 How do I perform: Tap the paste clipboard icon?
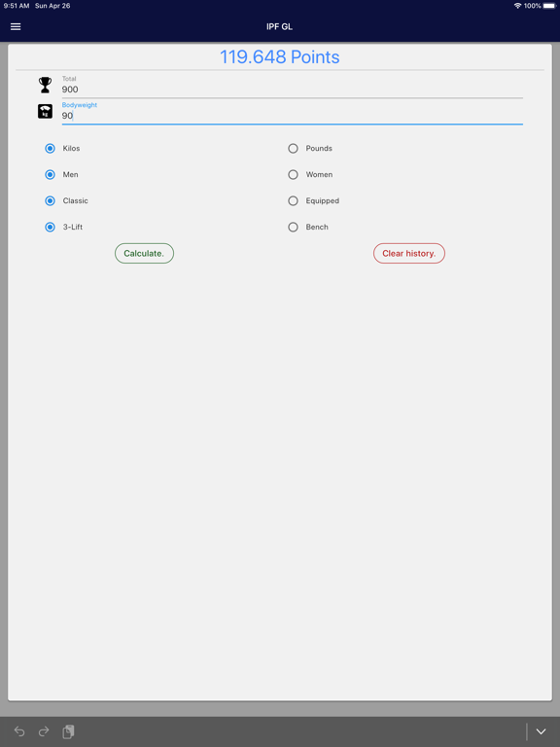(68, 731)
